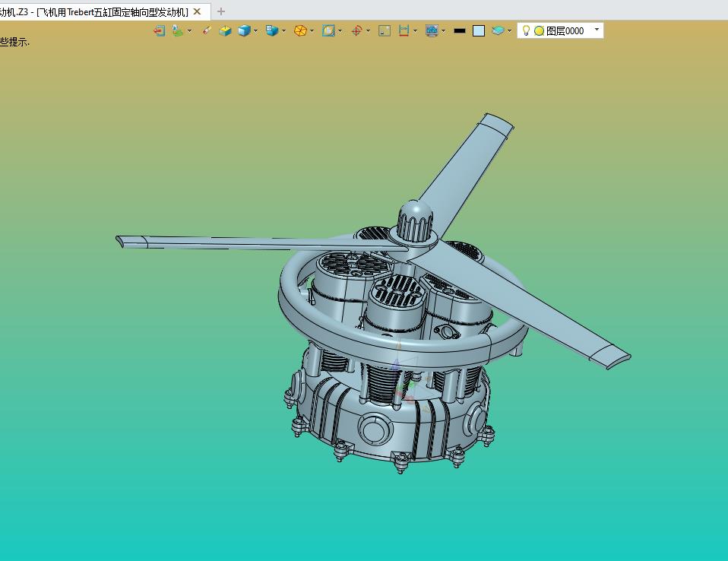Click the orange polygon mesh icon
This screenshot has width=728, height=561.
(x=300, y=30)
